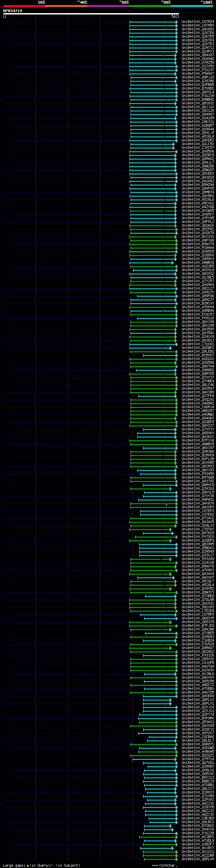Click hit UniRef100_Q5VLJ5
The height and width of the screenshot is (868, 216).
tap(198, 133)
